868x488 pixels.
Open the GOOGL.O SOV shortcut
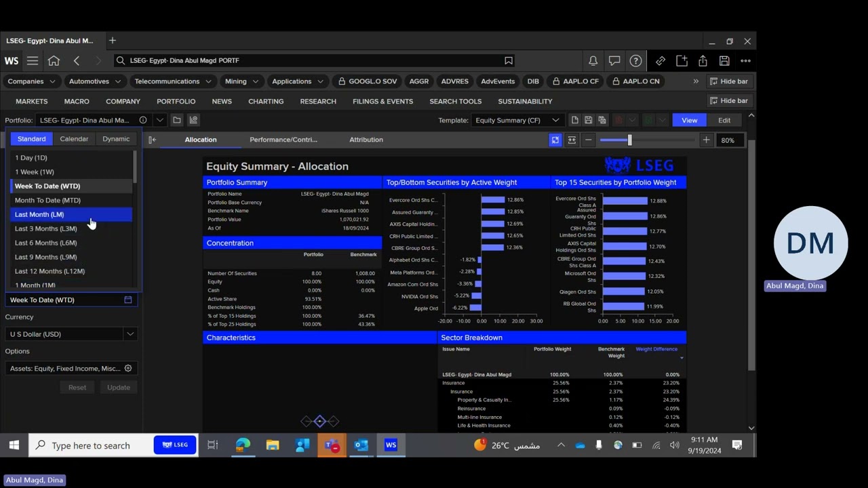coord(368,81)
